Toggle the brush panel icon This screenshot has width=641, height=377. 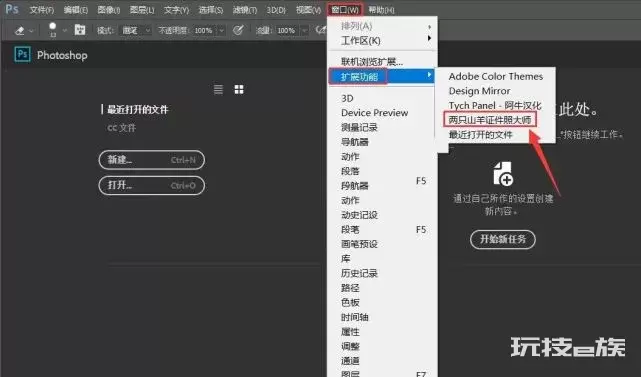point(80,29)
